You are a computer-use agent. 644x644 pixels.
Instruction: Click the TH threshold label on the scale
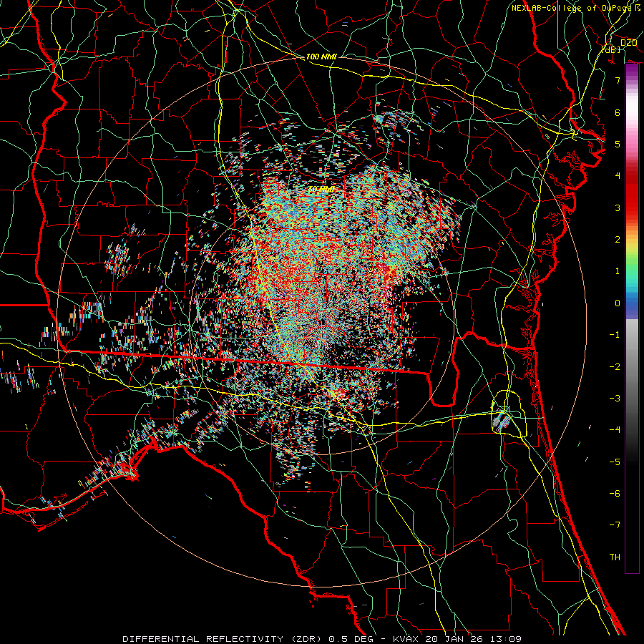pos(615,557)
